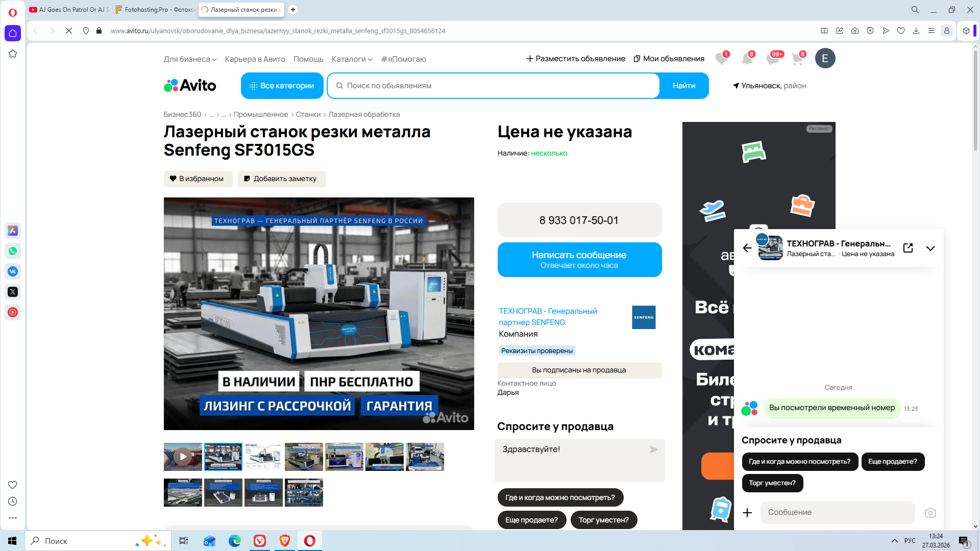
Task: Click the notifications bell icon on Avito
Action: (x=747, y=59)
